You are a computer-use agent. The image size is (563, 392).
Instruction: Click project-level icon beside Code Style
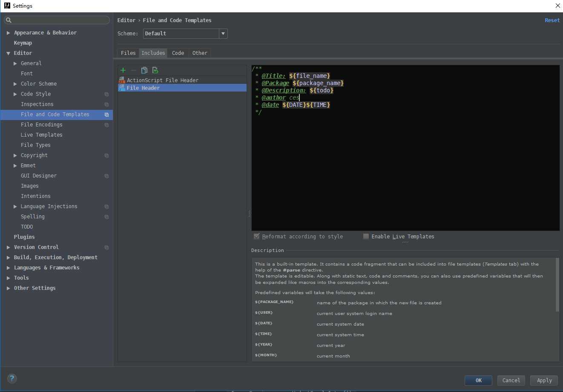coord(106,94)
